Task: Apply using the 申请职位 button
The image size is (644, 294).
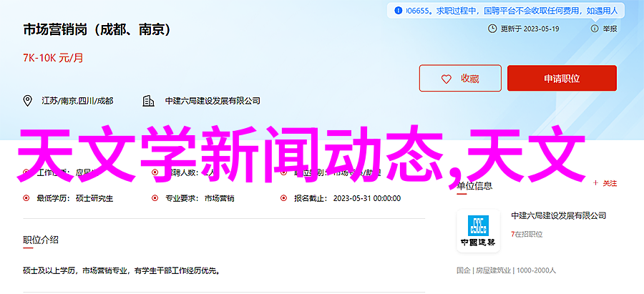Action: point(562,78)
